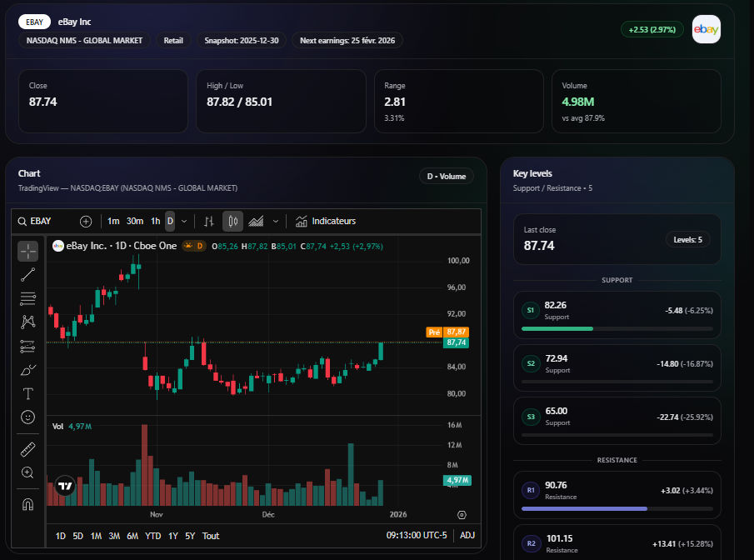Open the emoji annotation tool

[27, 417]
